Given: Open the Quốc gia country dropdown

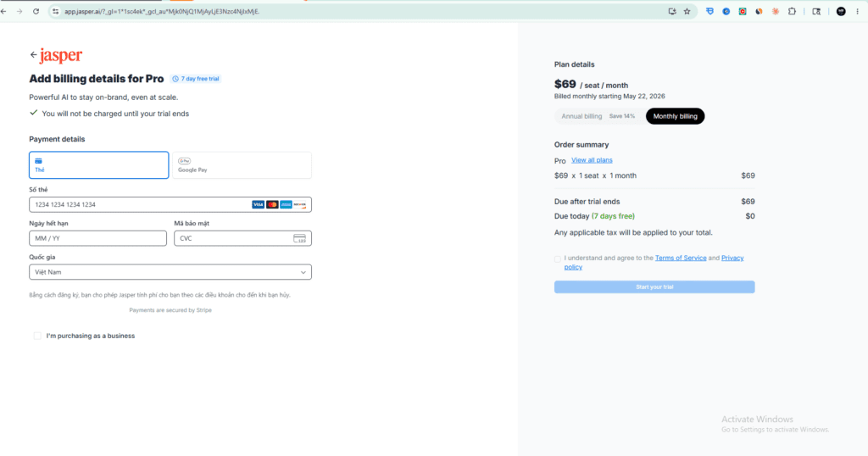Looking at the screenshot, I should (170, 272).
